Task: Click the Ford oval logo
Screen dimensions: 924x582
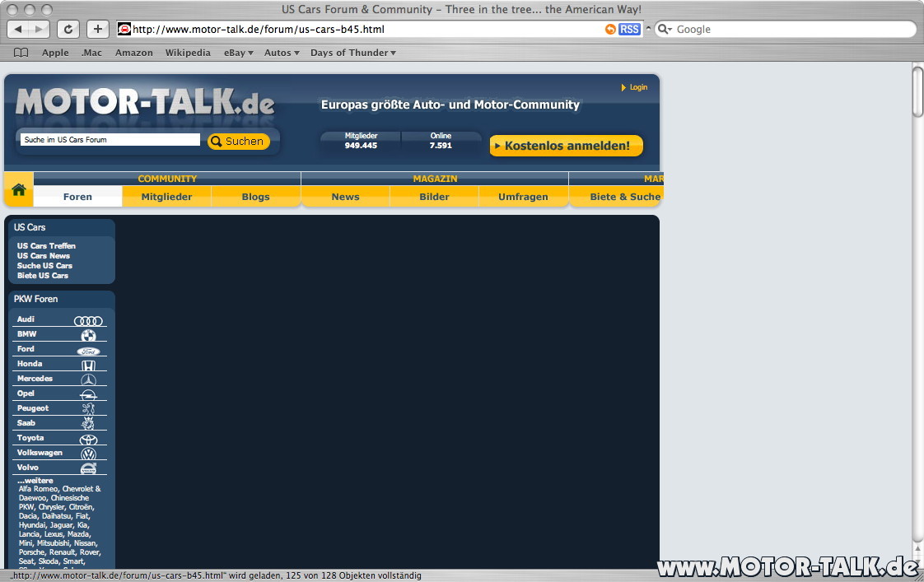Action: tap(88, 351)
